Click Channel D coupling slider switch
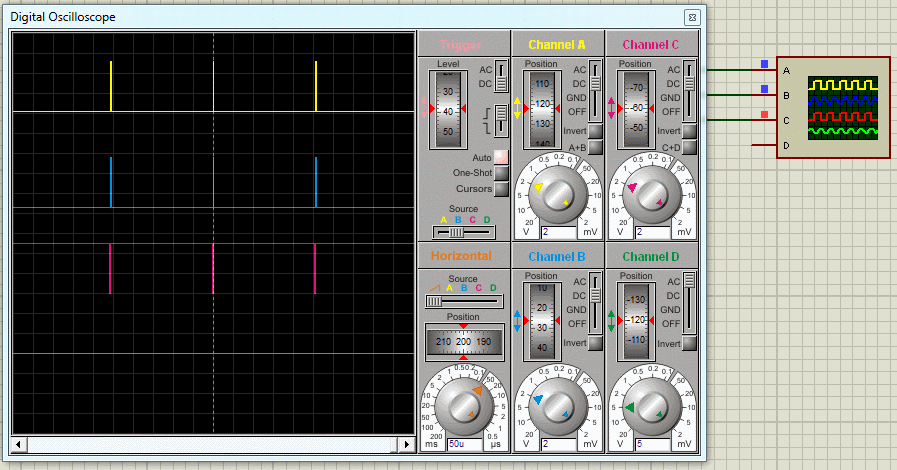This screenshot has height=470, width=897. pyautogui.click(x=689, y=302)
